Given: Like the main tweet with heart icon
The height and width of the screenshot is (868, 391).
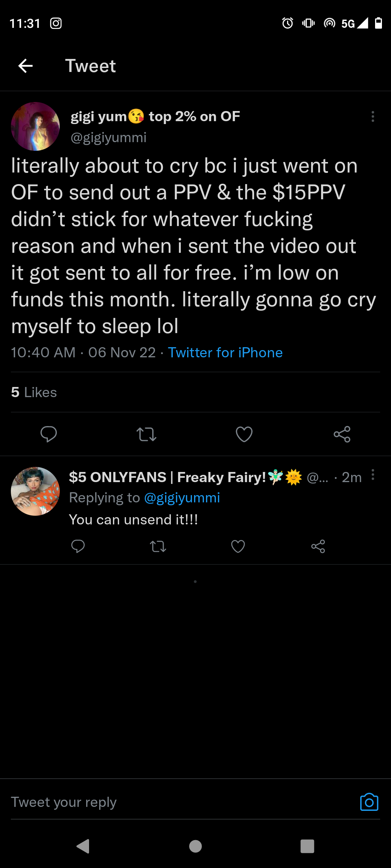Looking at the screenshot, I should point(244,434).
